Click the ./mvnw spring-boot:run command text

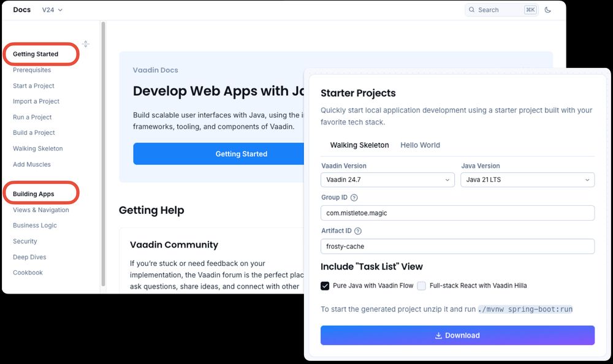(x=525, y=309)
